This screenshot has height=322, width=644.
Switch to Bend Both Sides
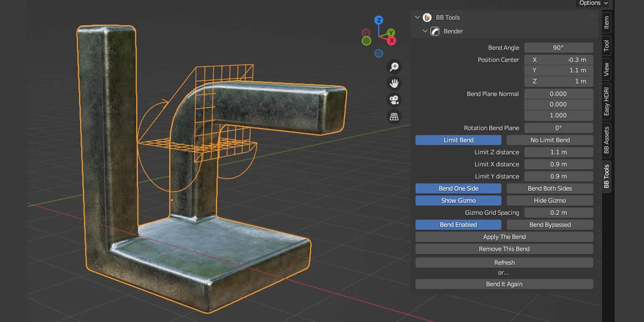pyautogui.click(x=549, y=188)
